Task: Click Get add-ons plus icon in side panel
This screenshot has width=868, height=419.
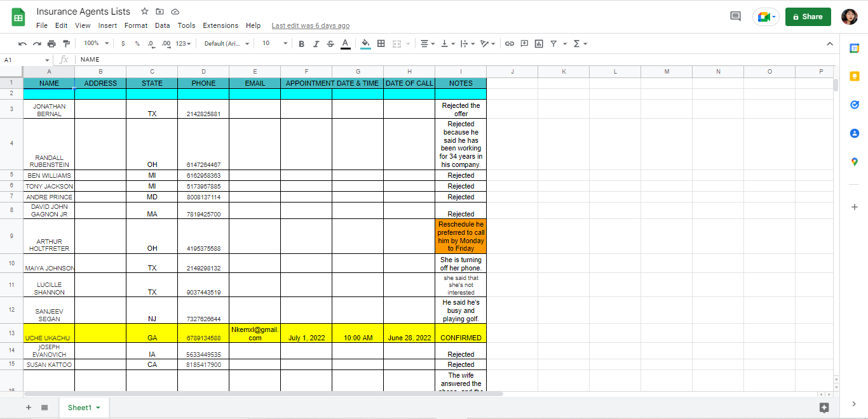Action: [x=855, y=207]
